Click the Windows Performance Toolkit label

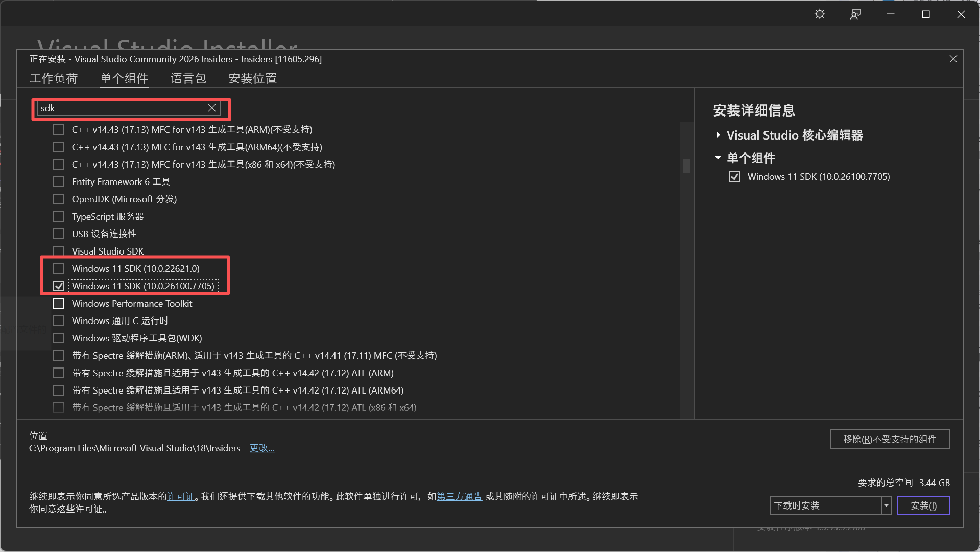point(132,304)
